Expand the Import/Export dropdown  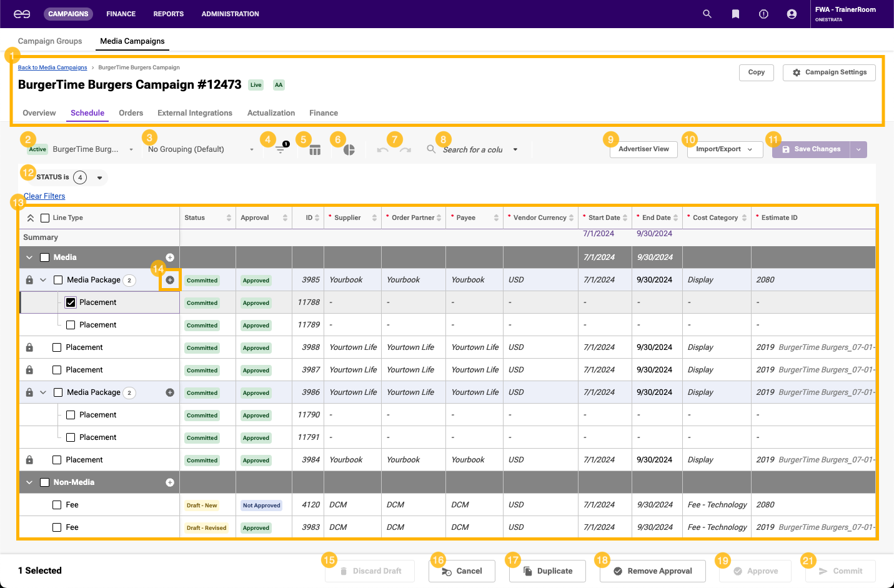coord(725,149)
